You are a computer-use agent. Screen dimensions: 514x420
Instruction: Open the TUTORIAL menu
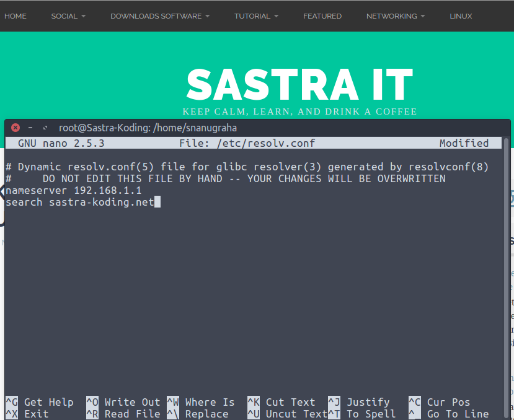click(x=252, y=16)
